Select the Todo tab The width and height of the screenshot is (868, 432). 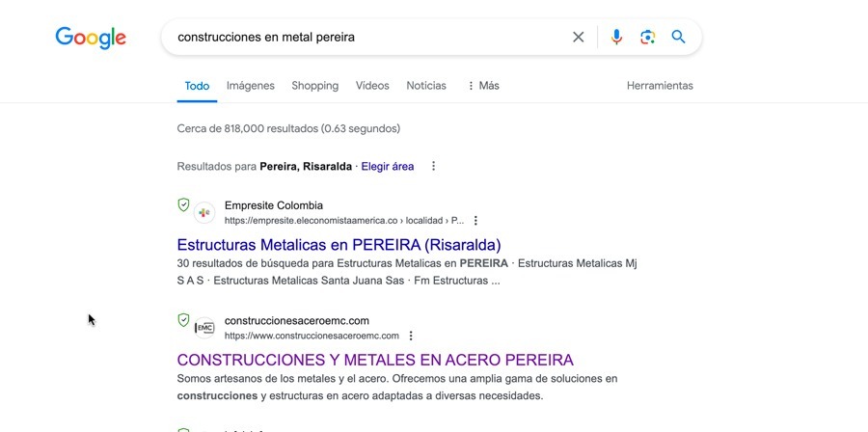(x=197, y=86)
